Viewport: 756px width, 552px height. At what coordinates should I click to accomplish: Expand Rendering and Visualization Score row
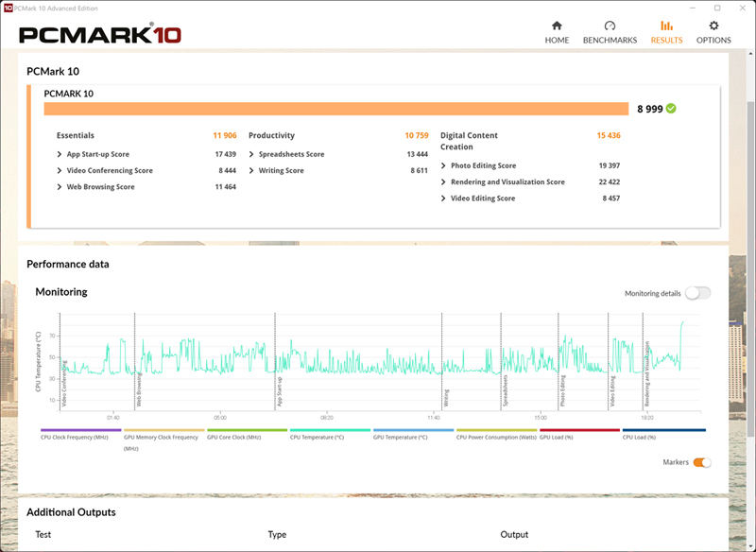click(443, 182)
